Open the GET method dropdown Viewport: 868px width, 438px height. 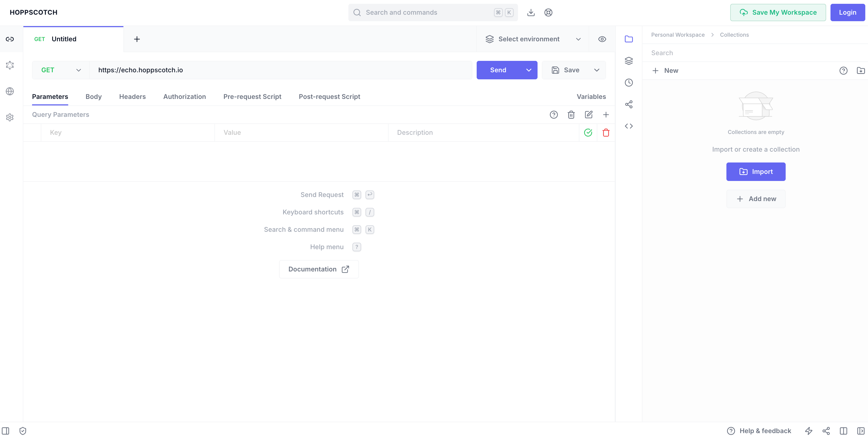coord(61,70)
